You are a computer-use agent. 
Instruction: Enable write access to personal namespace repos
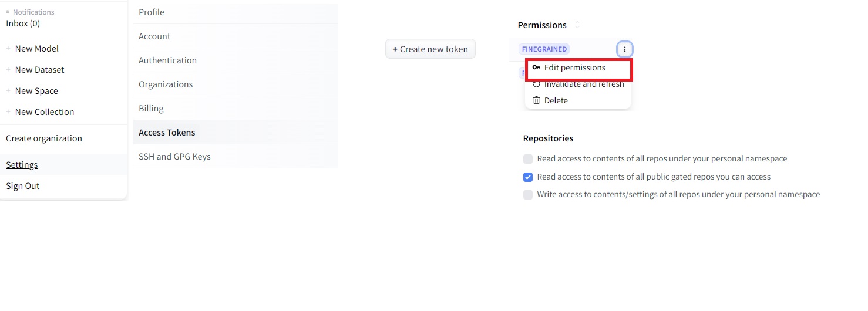click(x=528, y=195)
